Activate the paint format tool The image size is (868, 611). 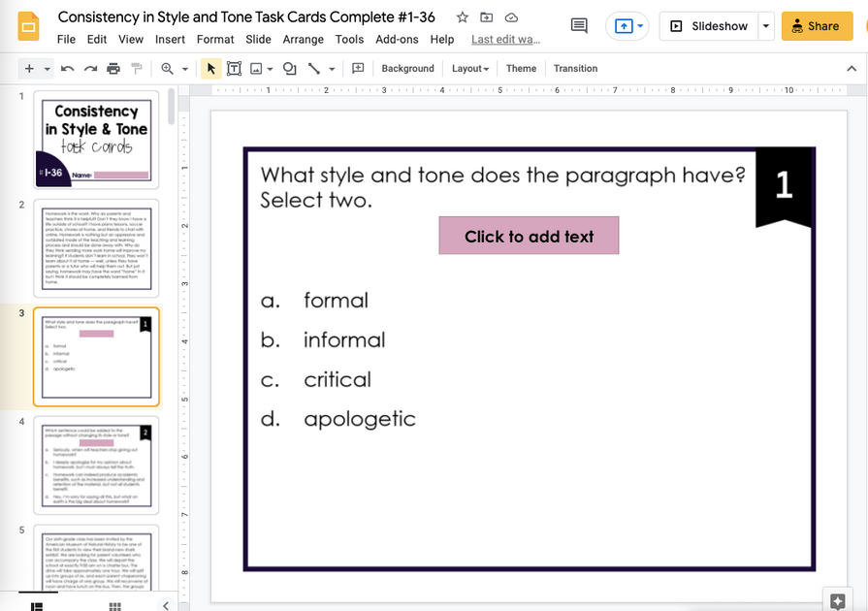point(138,68)
